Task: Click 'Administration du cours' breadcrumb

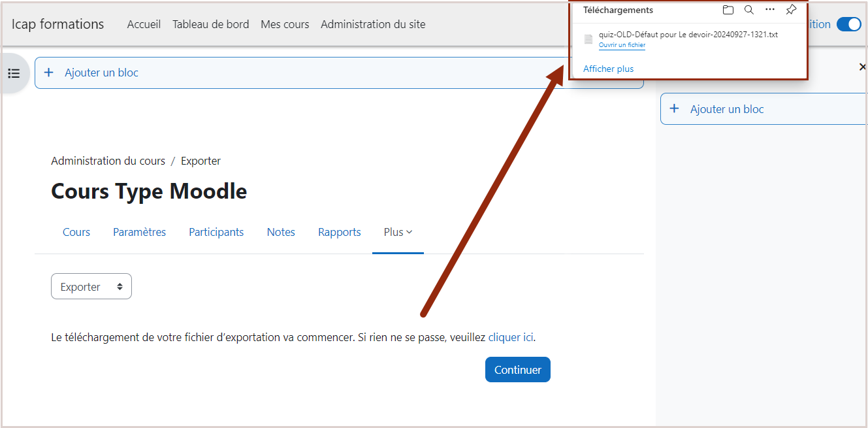Action: point(108,161)
